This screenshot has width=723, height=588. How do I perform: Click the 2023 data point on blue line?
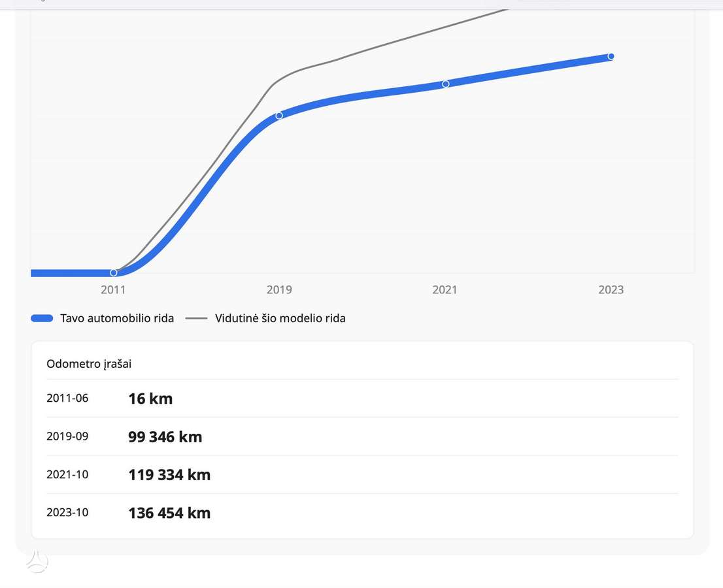(611, 56)
